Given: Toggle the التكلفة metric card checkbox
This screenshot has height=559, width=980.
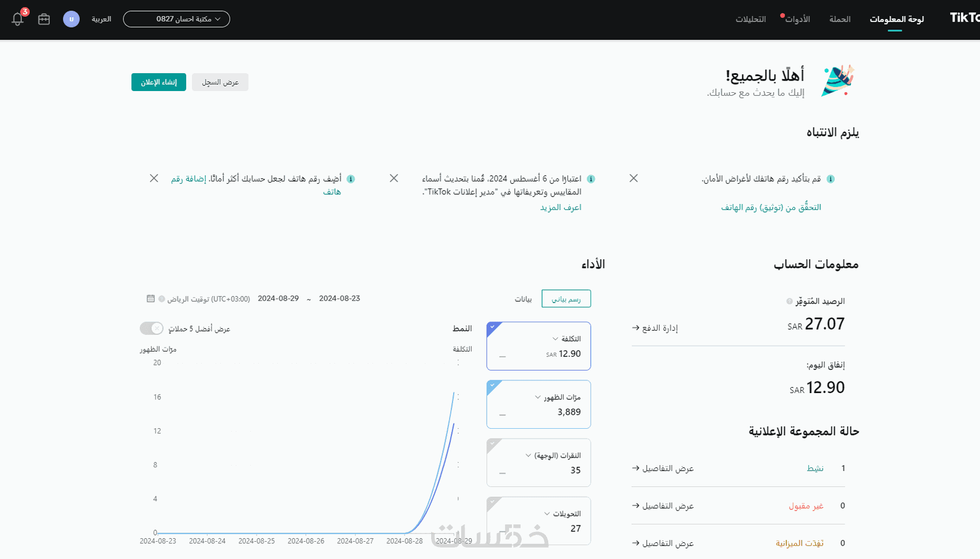Looking at the screenshot, I should [492, 327].
